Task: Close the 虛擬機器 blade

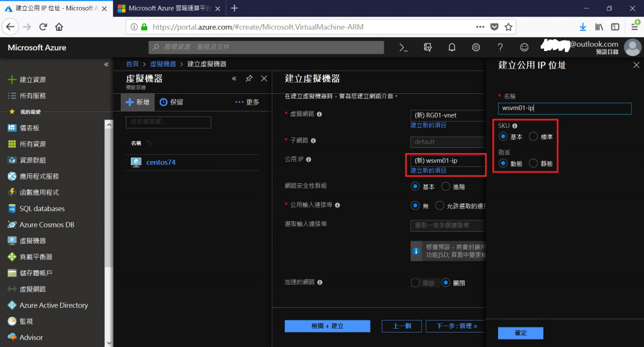Action: click(264, 79)
